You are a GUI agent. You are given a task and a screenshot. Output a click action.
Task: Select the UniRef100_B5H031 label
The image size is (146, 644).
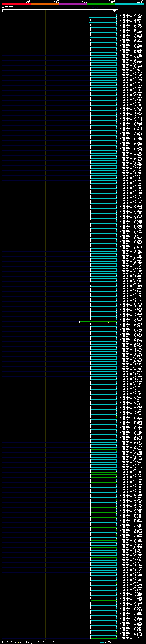(x=131, y=583)
